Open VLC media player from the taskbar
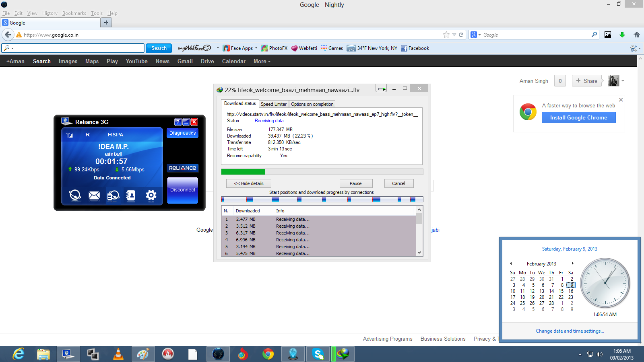 (x=118, y=354)
